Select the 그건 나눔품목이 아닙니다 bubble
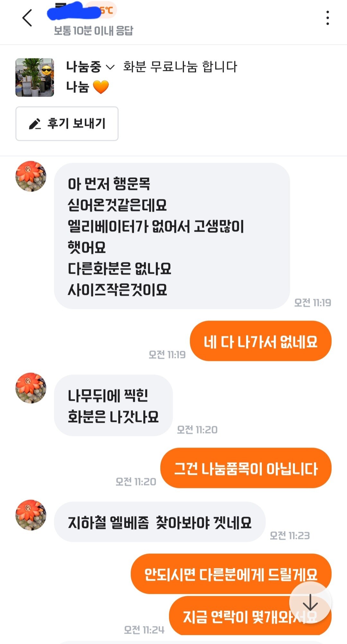The image size is (347, 644). 246,468
